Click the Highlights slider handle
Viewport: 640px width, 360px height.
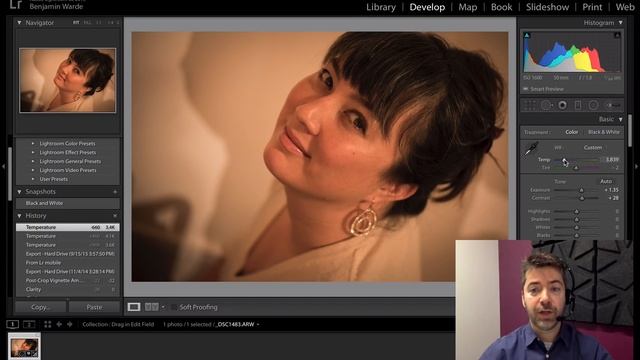coord(576,211)
